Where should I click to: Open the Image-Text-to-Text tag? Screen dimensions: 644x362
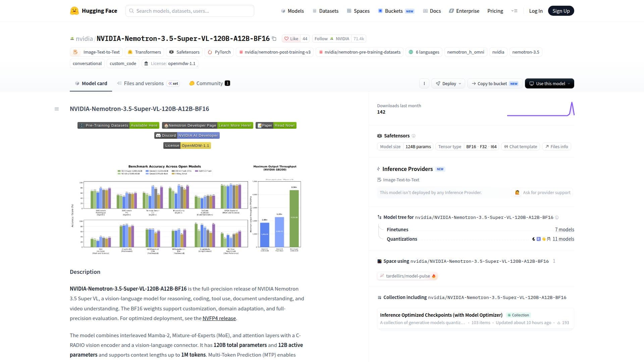coord(97,52)
